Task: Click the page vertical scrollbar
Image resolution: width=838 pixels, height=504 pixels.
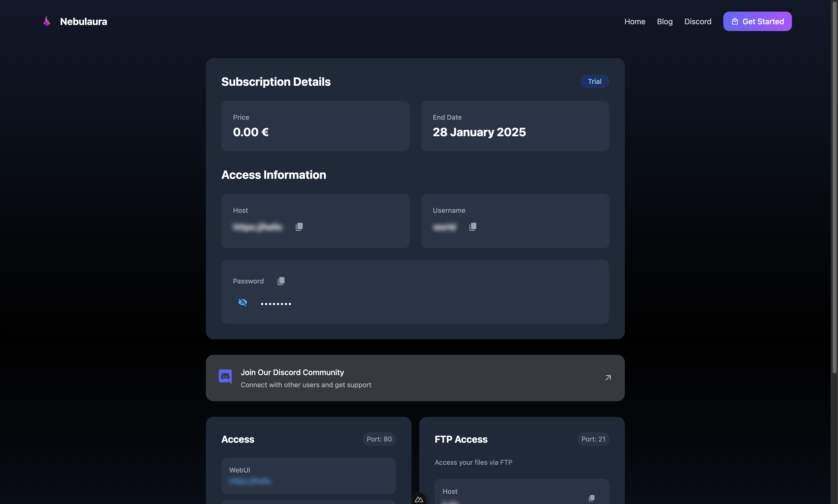Action: point(834,187)
